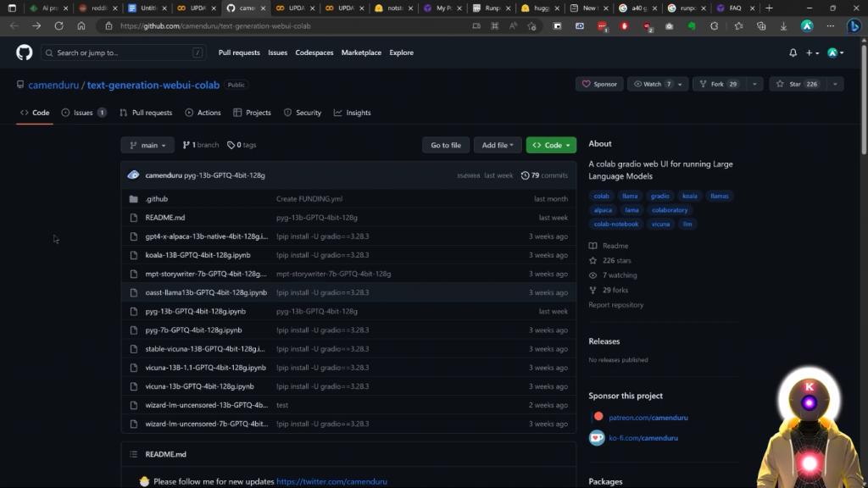Viewport: 868px width, 488px height.
Task: Open the twitter.com/camenduru link
Action: [331, 481]
